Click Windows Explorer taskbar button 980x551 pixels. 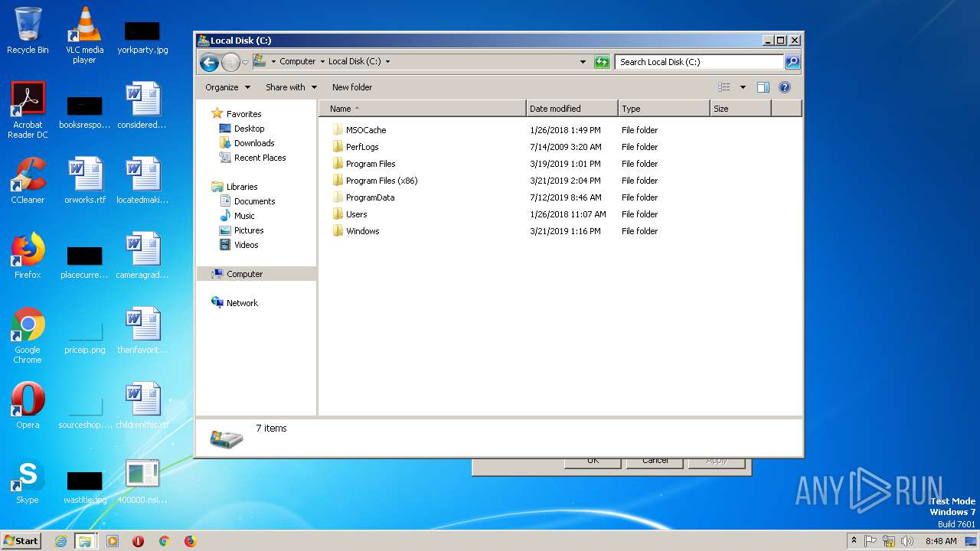coord(85,541)
